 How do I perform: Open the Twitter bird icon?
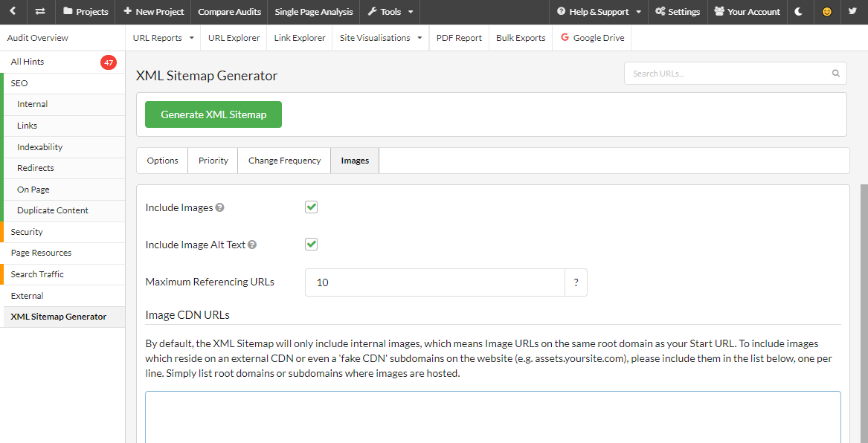pos(852,12)
